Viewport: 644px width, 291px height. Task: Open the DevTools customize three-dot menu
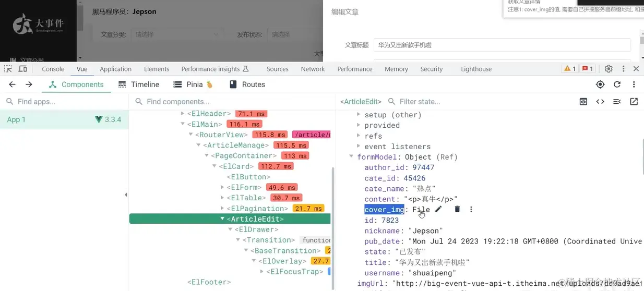[623, 69]
